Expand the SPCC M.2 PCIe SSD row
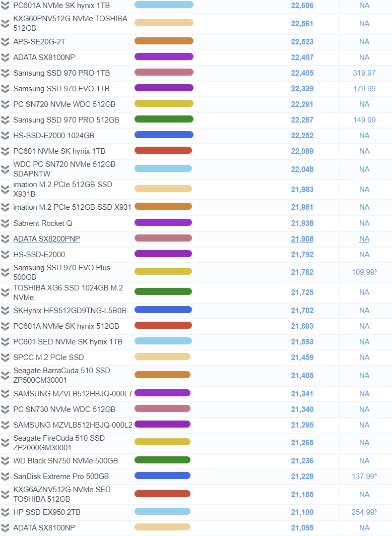This screenshot has width=392, height=536. coord(5,358)
